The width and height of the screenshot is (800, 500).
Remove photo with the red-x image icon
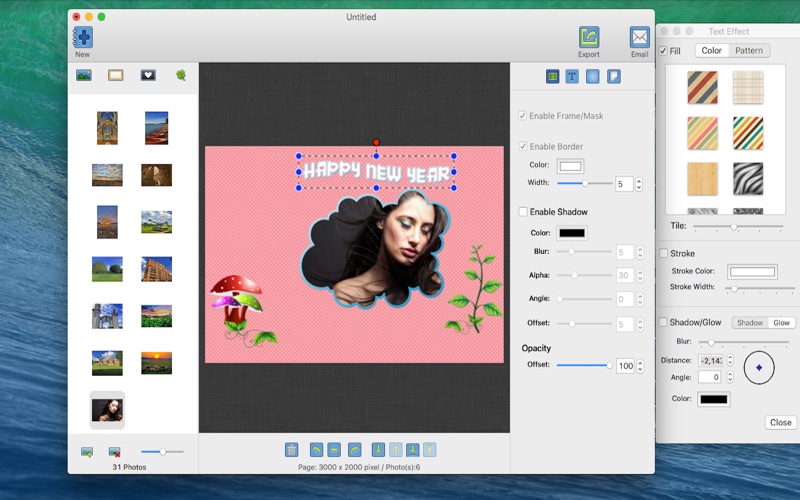114,452
